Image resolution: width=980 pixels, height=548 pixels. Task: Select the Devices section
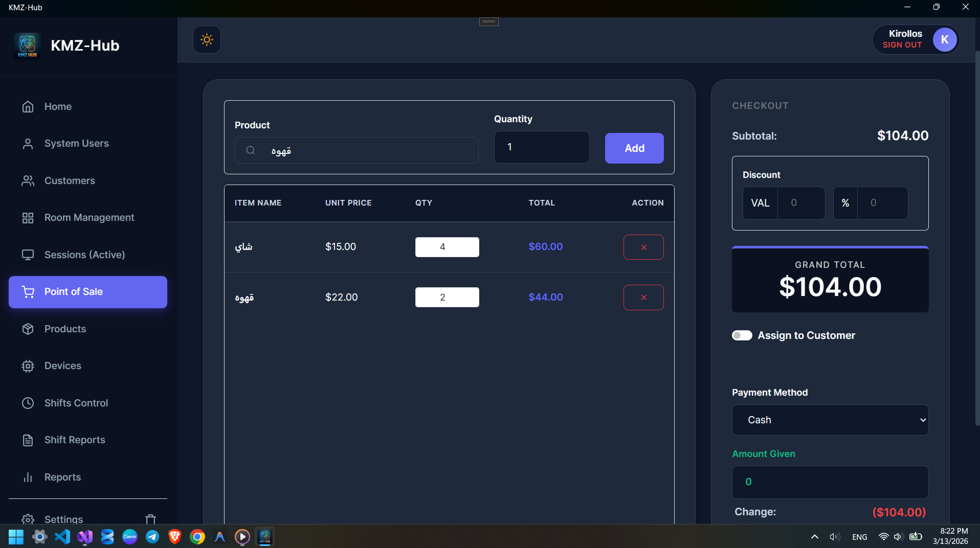tap(62, 366)
